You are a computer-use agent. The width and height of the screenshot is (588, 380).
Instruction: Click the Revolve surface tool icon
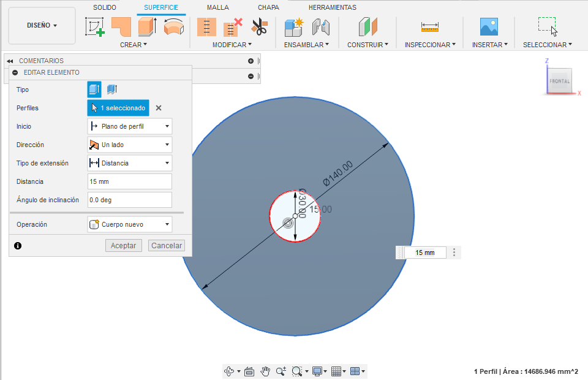(174, 26)
